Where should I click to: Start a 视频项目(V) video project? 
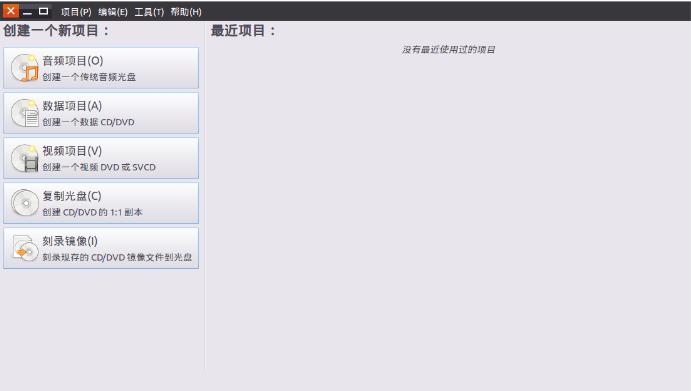pyautogui.click(x=101, y=158)
